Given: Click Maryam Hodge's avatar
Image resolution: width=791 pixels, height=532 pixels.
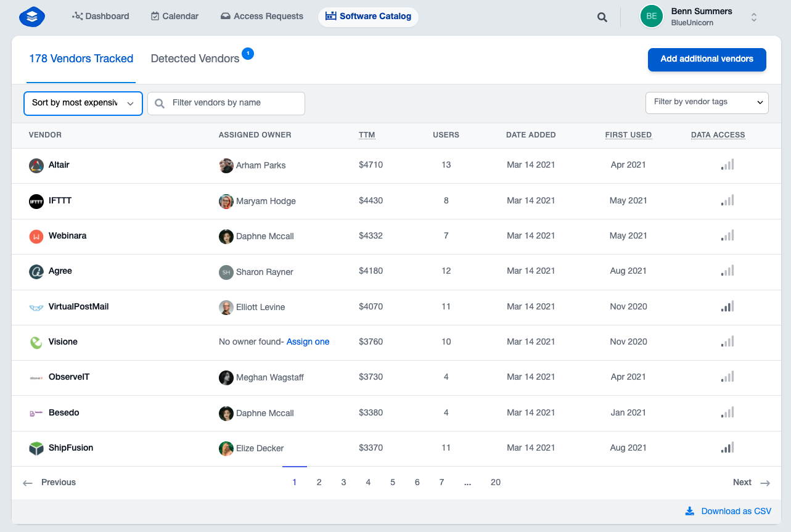Looking at the screenshot, I should click(x=226, y=201).
